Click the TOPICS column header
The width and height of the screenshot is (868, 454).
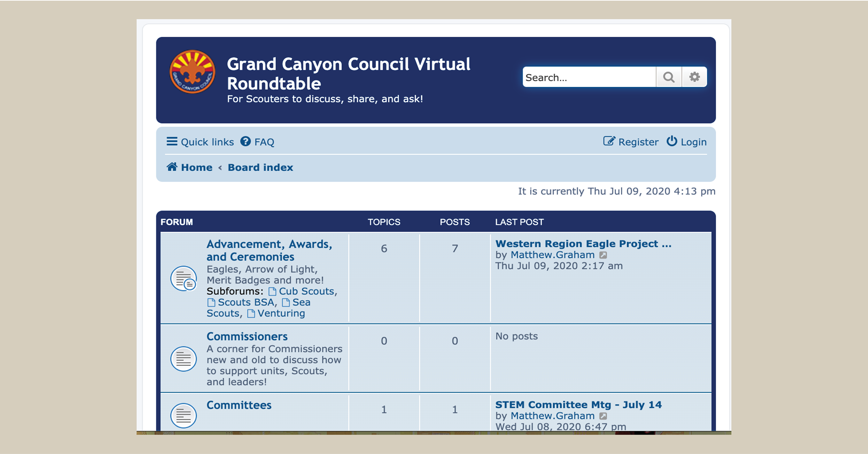pos(384,222)
